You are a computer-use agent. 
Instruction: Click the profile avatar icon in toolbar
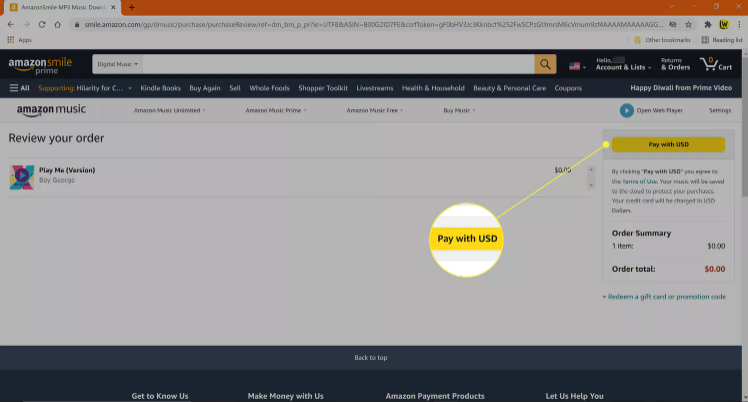[x=724, y=24]
